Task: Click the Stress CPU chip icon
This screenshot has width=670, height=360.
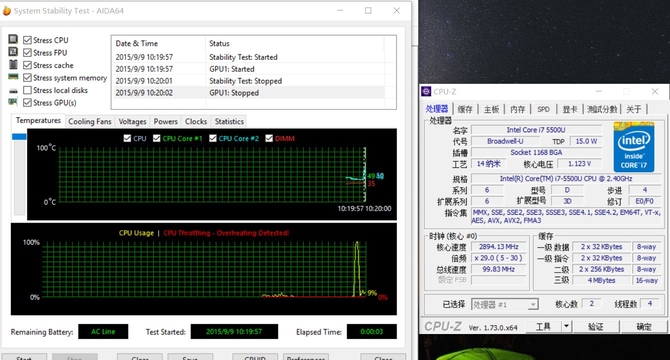Action: click(x=13, y=39)
